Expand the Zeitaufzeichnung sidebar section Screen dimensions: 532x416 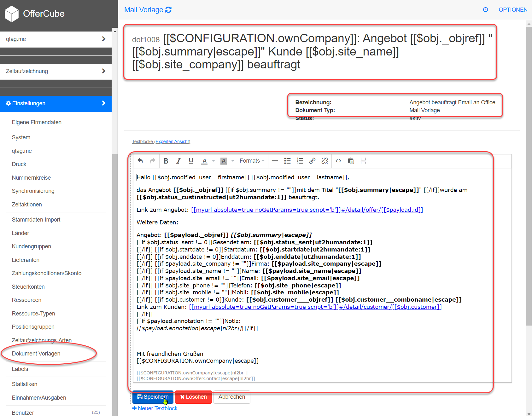[56, 71]
